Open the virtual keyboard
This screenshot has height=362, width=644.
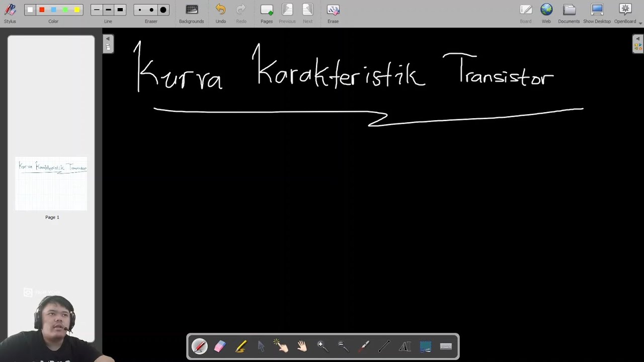point(446,346)
